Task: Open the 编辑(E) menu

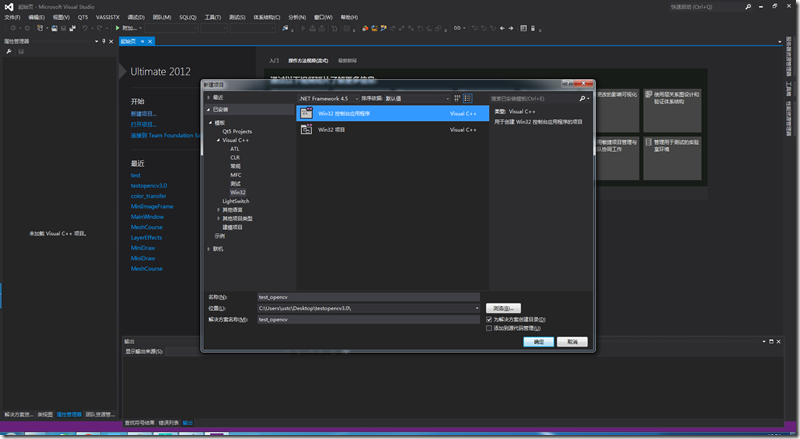Action: [37, 17]
